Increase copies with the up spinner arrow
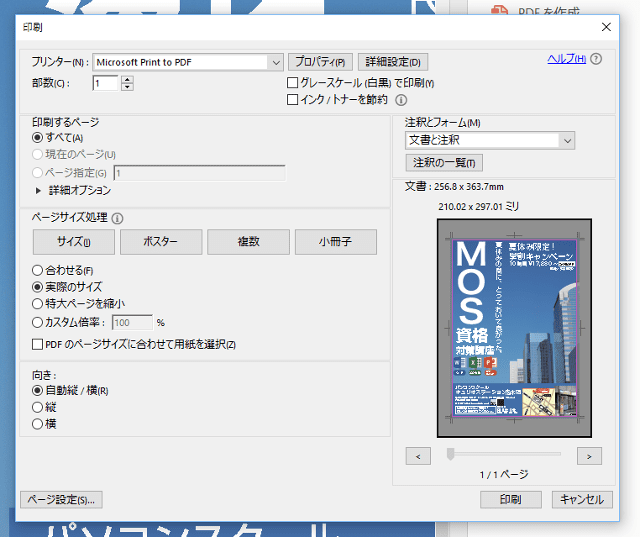 pos(127,79)
